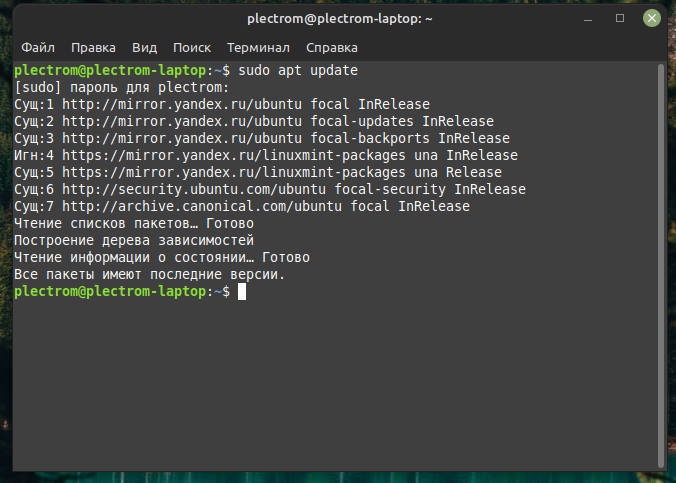Open the Файл menu
The width and height of the screenshot is (676, 483).
[38, 47]
